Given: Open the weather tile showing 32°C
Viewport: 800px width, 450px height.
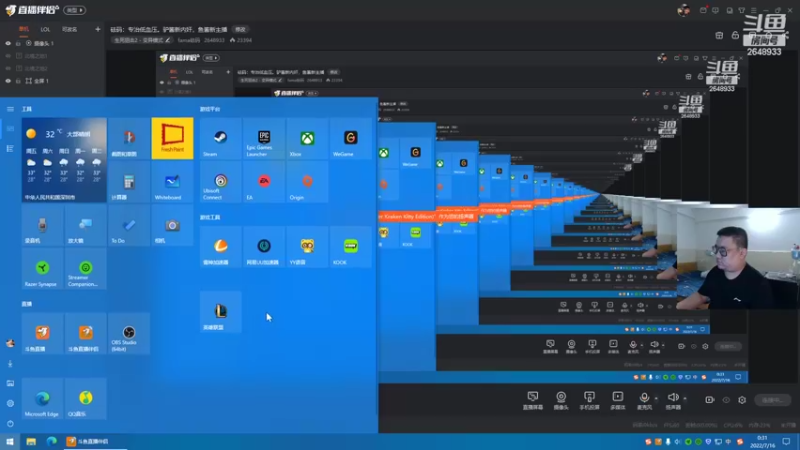Looking at the screenshot, I should point(64,160).
